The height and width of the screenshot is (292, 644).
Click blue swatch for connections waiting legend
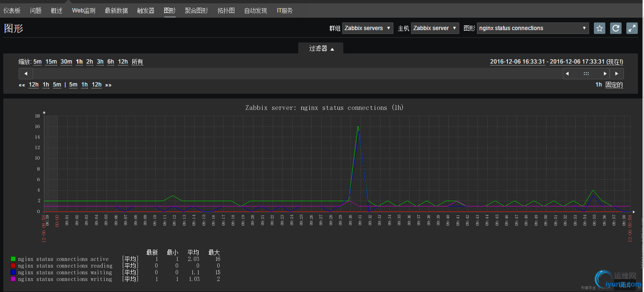click(13, 272)
